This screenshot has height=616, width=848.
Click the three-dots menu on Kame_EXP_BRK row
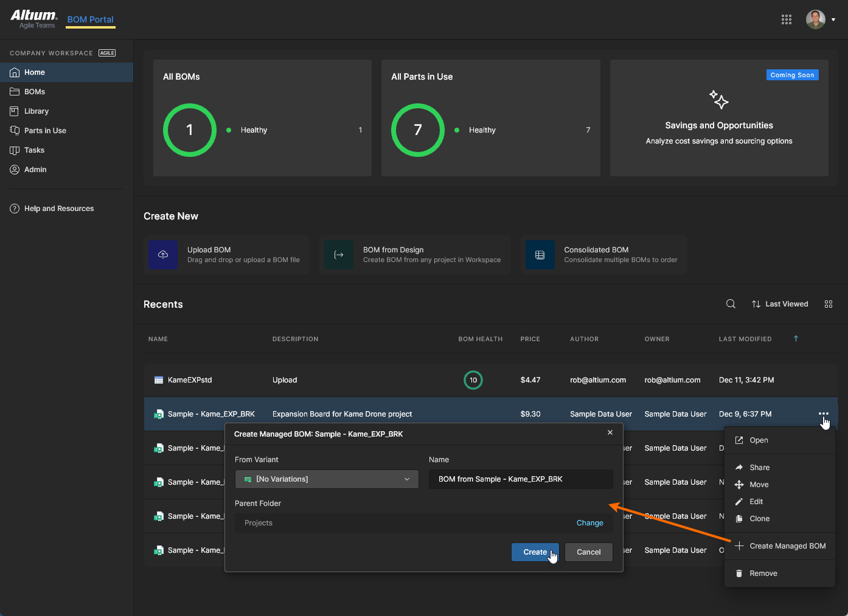(x=823, y=414)
